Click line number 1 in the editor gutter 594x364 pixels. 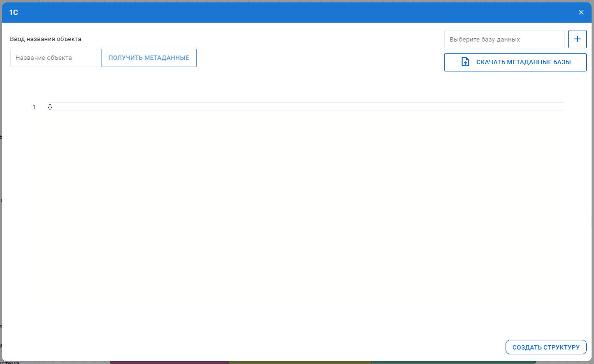tap(34, 107)
